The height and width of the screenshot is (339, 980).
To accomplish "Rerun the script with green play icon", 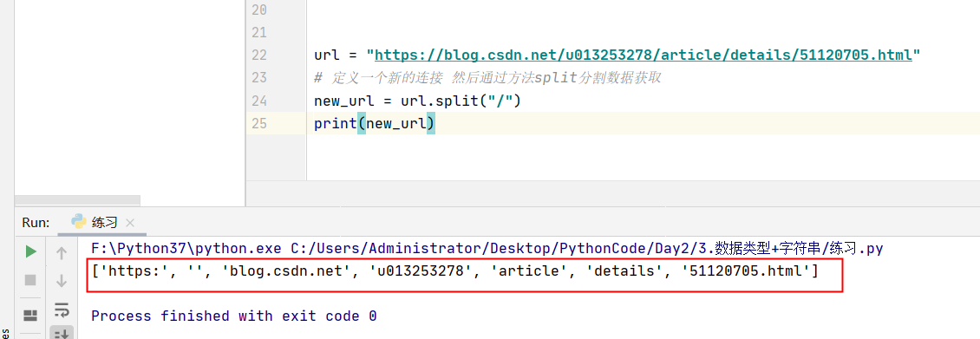I will click(x=30, y=252).
